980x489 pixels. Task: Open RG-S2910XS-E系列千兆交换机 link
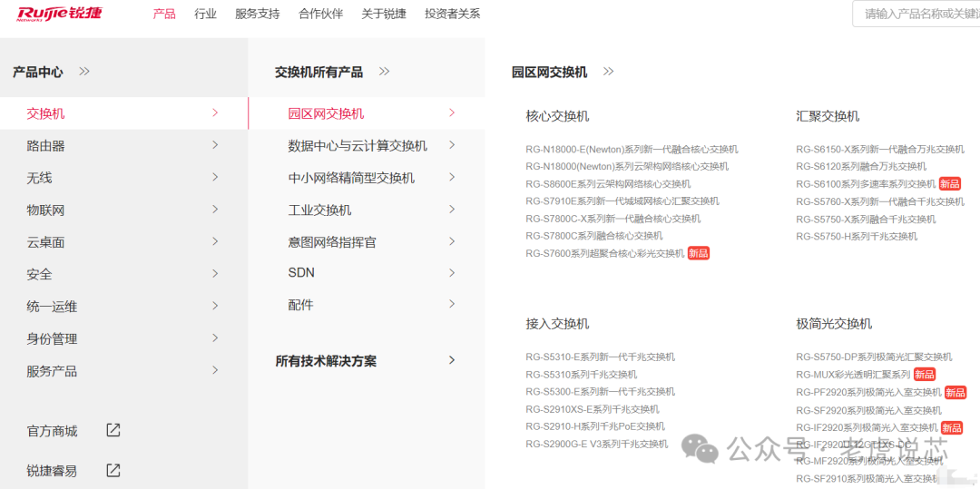(x=593, y=409)
